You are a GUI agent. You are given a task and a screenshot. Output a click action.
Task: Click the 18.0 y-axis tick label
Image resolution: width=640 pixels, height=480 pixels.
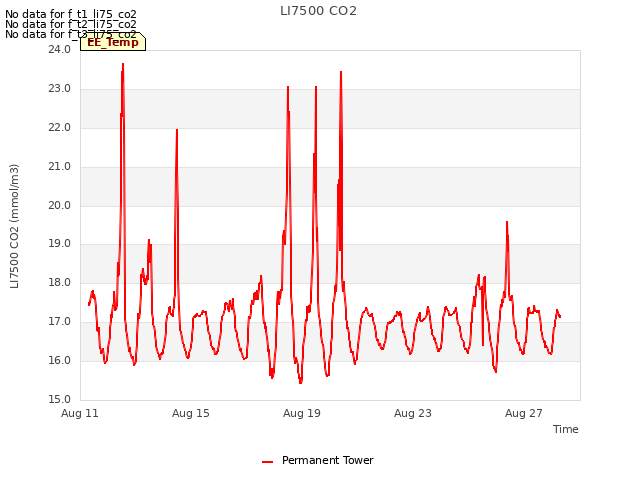point(60,282)
